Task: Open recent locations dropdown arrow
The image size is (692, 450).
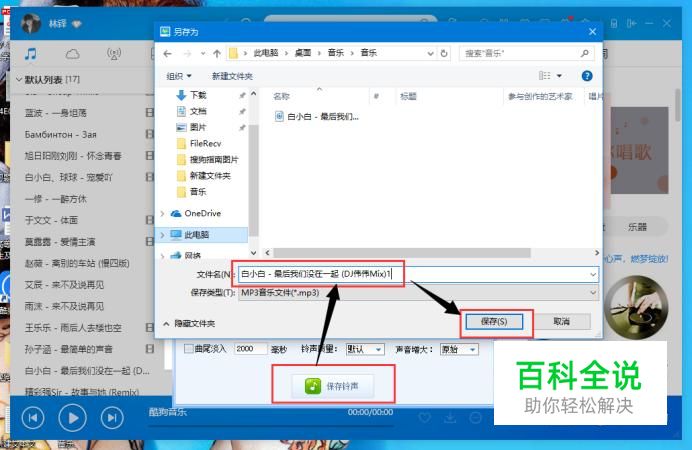Action: tap(203, 54)
